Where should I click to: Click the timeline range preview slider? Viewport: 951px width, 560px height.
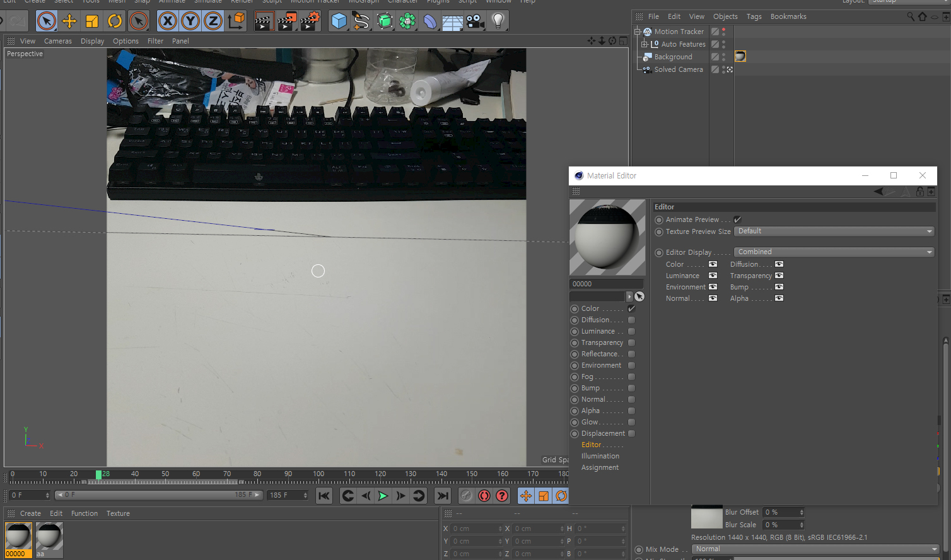[x=158, y=495]
